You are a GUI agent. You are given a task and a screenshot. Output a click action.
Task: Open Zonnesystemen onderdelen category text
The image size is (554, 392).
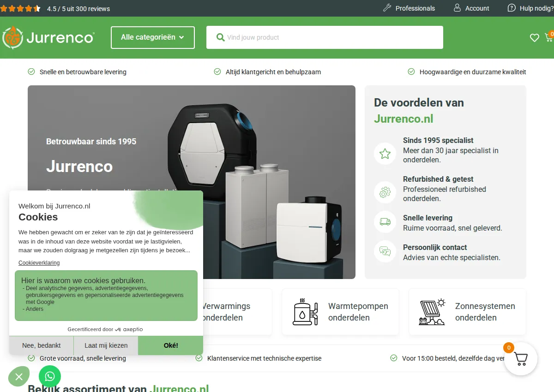(485, 312)
